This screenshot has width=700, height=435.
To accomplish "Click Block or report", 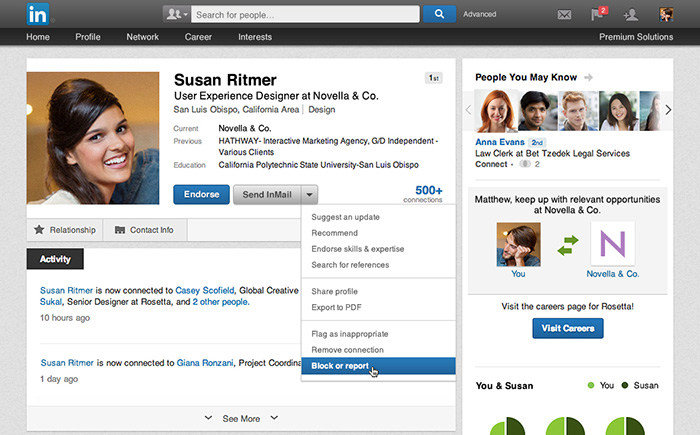I will [378, 366].
